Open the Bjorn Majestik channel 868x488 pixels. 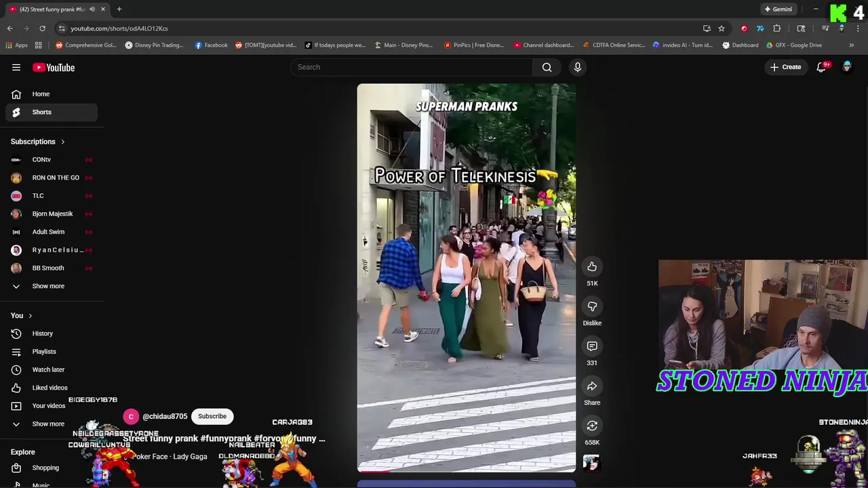[x=51, y=213]
